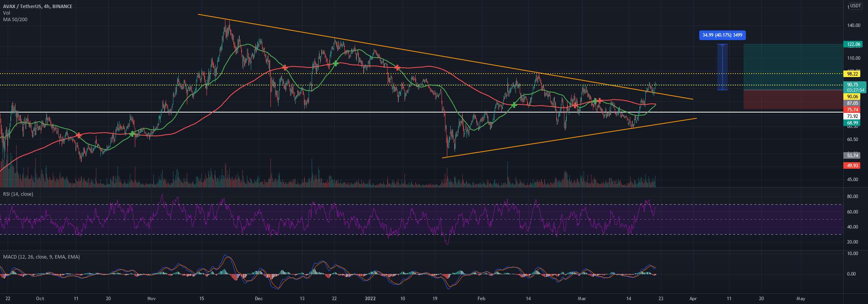The height and width of the screenshot is (304, 868).
Task: Open the MACD (12, 26, close, 9) label
Action: click(x=41, y=257)
